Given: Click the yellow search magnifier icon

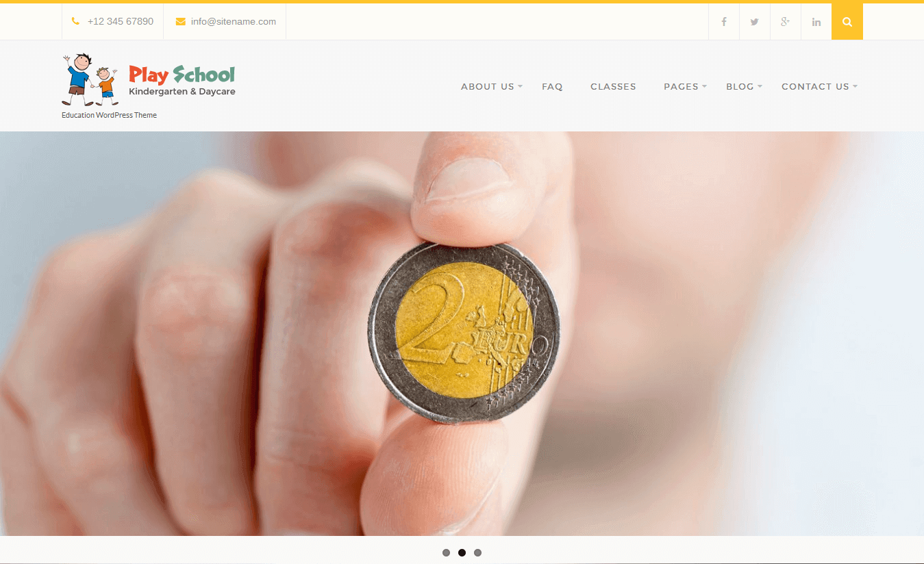Looking at the screenshot, I should tap(847, 22).
